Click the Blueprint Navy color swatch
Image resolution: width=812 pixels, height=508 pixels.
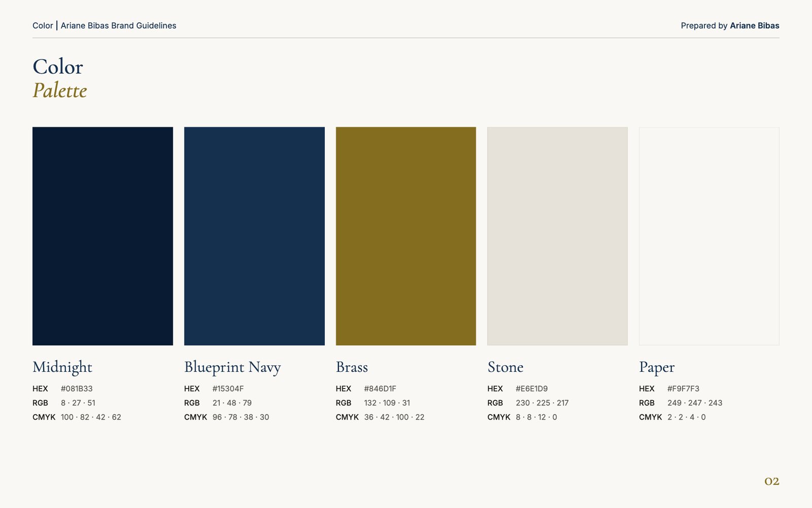[254, 236]
